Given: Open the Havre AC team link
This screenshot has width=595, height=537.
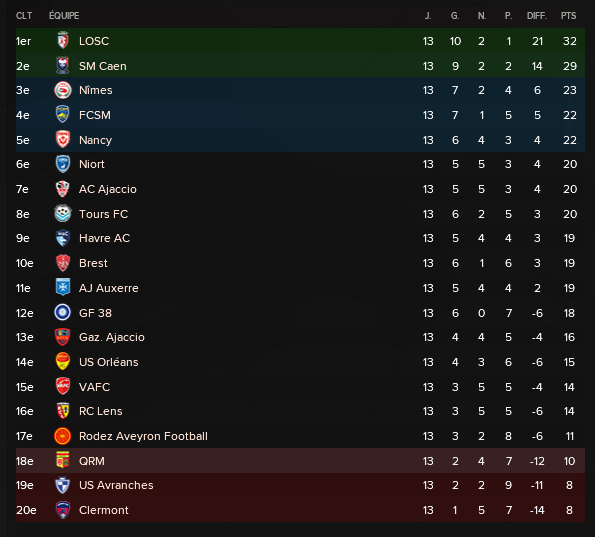Looking at the screenshot, I should [104, 238].
